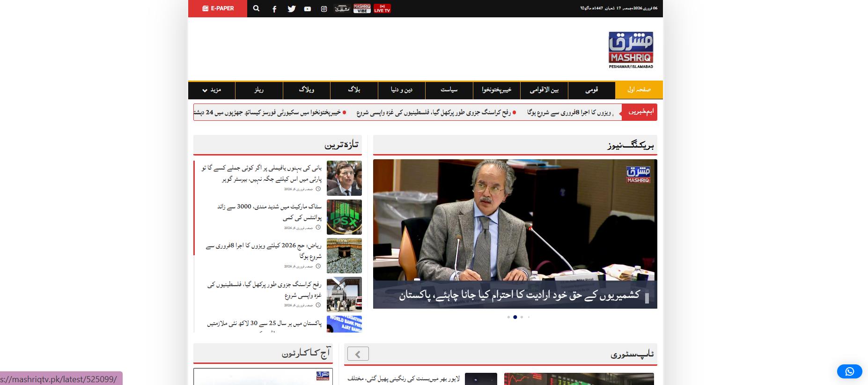Open the رفح کراسنگ جزوی طور headline

[265, 290]
